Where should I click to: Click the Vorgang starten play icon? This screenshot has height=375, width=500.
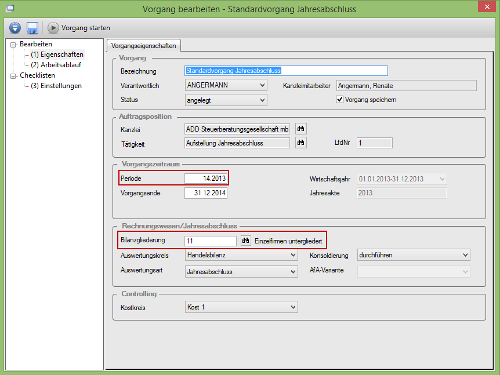click(x=53, y=28)
